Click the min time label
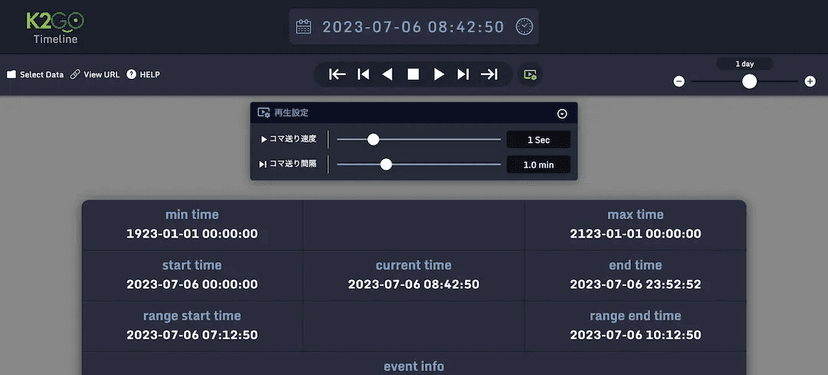The height and width of the screenshot is (375, 828). click(192, 214)
